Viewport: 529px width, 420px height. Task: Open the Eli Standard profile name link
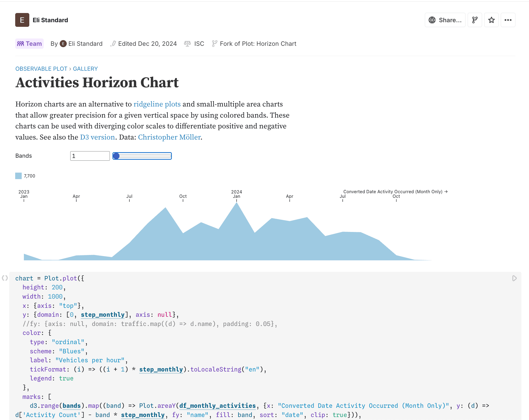(x=50, y=20)
